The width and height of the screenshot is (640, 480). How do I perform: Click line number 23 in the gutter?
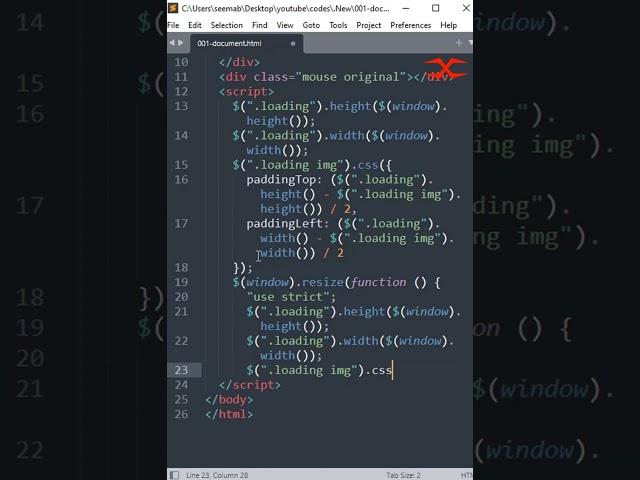pyautogui.click(x=181, y=370)
